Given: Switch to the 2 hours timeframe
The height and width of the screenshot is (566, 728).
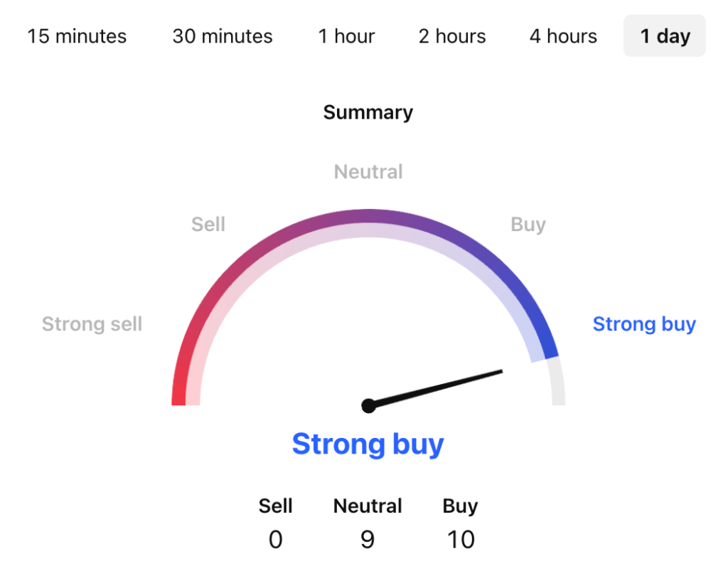Looking at the screenshot, I should [451, 36].
